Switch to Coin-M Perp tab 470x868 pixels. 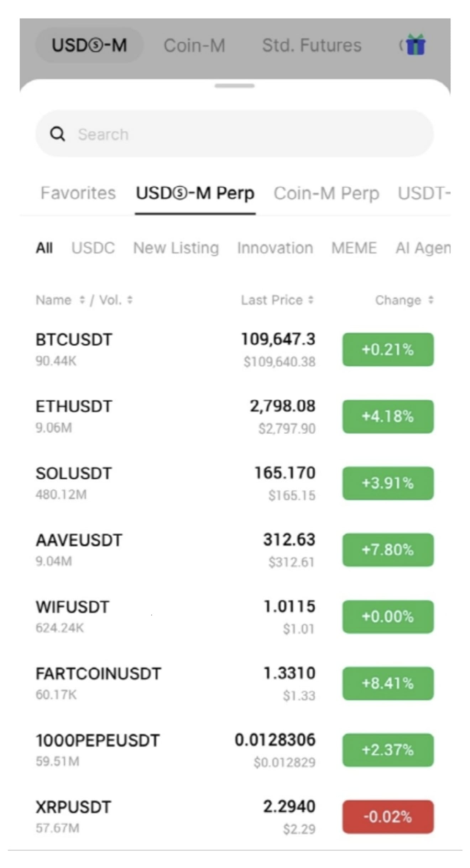(x=326, y=193)
